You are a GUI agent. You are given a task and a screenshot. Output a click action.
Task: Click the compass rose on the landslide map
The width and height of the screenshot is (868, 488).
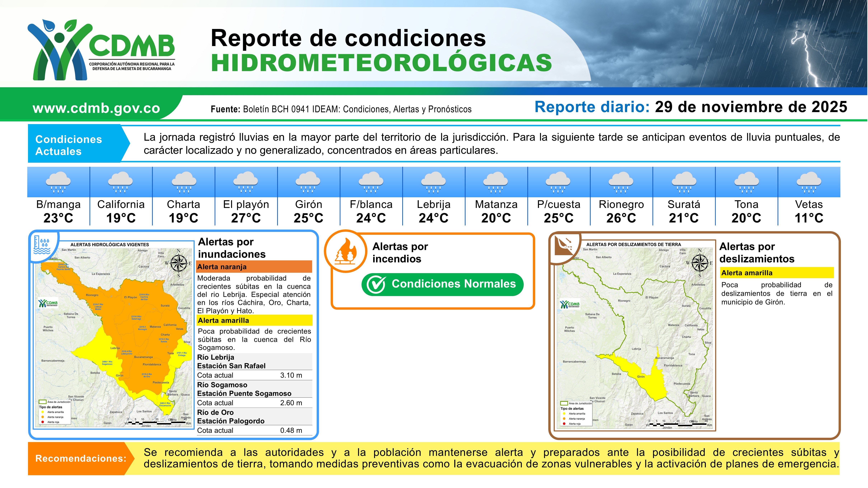(700, 263)
